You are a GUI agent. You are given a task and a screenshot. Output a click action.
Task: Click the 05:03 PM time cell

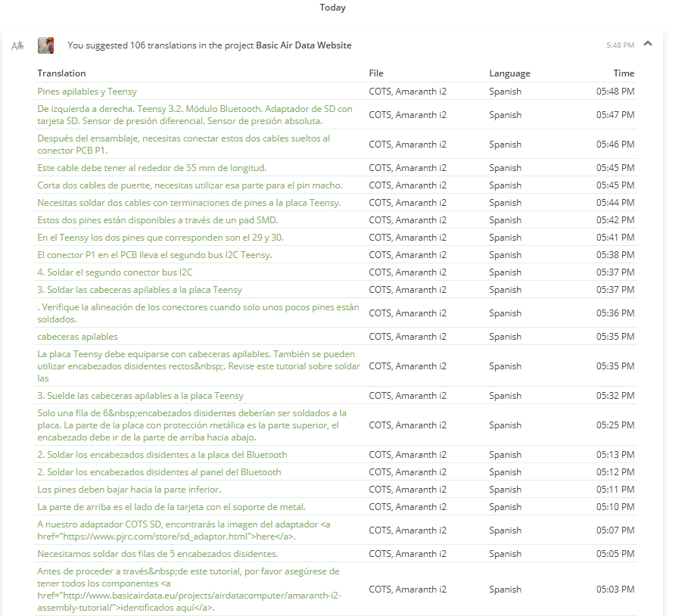click(x=615, y=590)
